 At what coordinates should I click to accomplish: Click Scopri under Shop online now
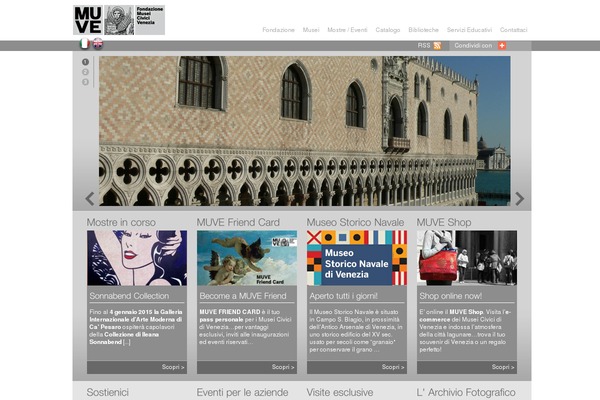tap(503, 367)
